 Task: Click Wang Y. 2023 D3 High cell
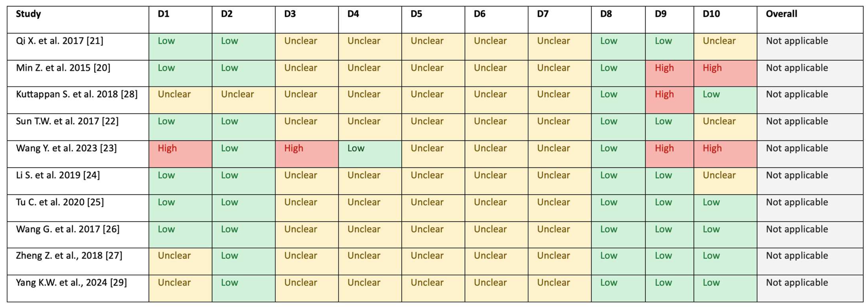pyautogui.click(x=307, y=154)
